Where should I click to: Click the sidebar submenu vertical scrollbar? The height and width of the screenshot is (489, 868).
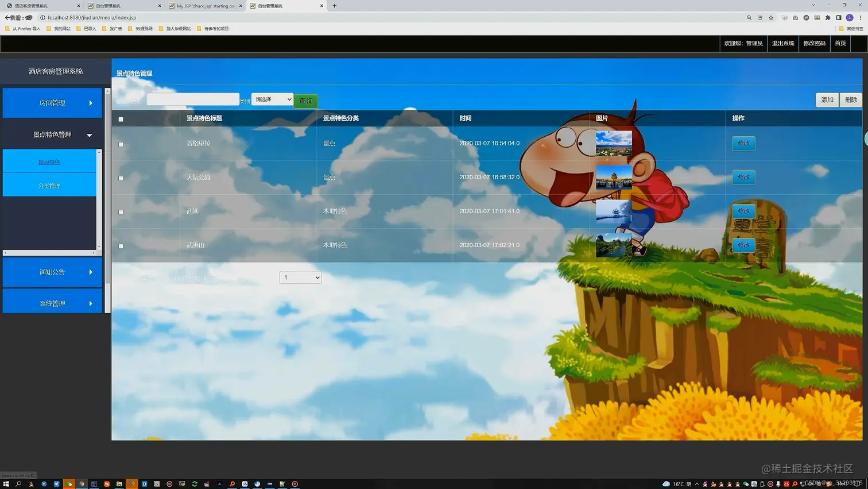pyautogui.click(x=99, y=199)
